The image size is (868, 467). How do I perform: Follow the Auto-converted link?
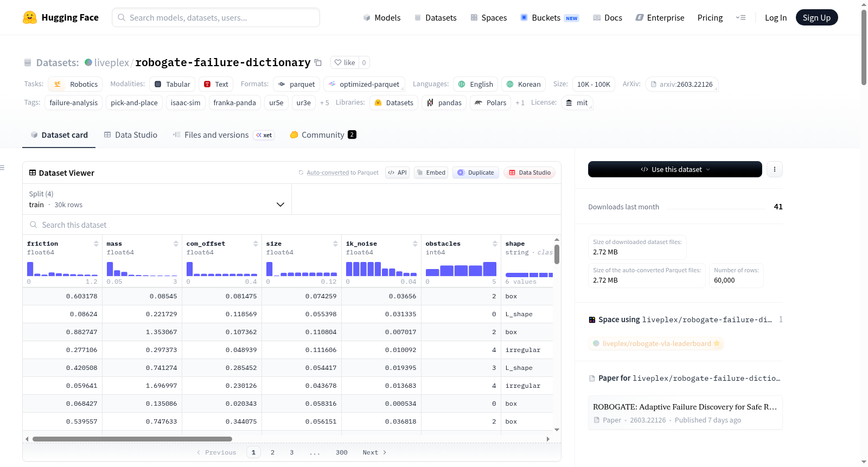(x=328, y=172)
